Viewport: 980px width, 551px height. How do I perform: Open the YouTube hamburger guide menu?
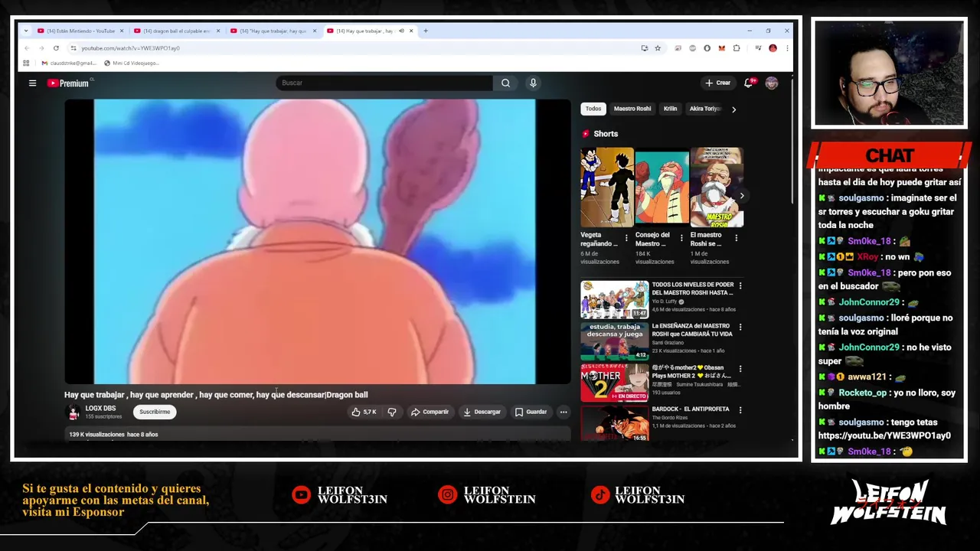(x=32, y=83)
